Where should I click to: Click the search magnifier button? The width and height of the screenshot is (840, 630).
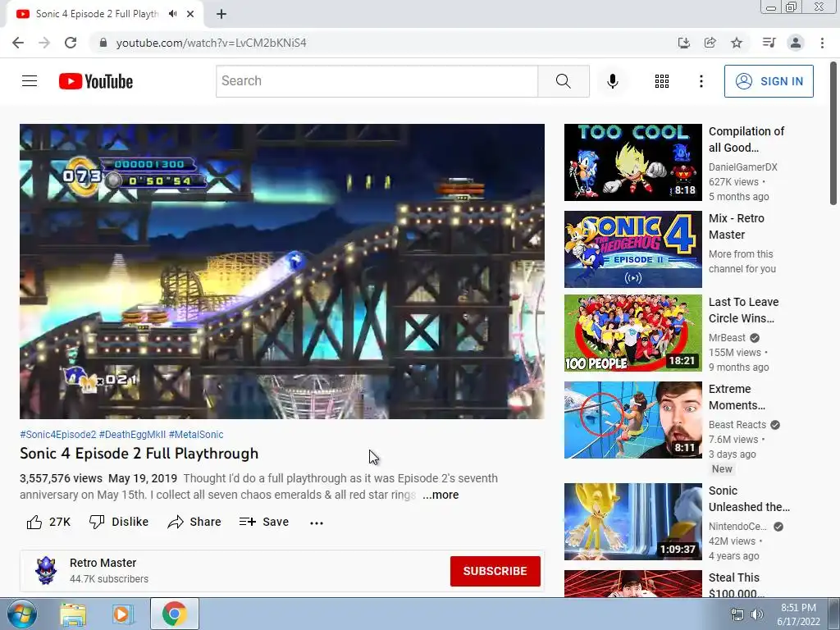point(563,81)
